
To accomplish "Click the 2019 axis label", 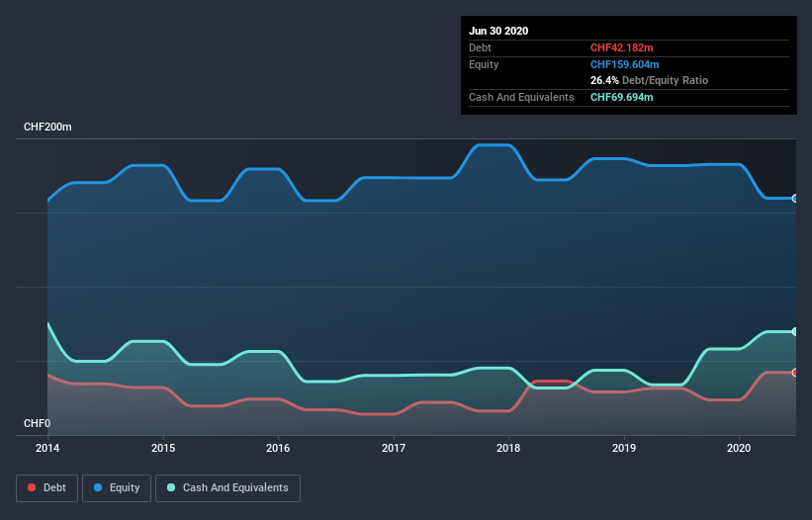I will click(x=624, y=448).
